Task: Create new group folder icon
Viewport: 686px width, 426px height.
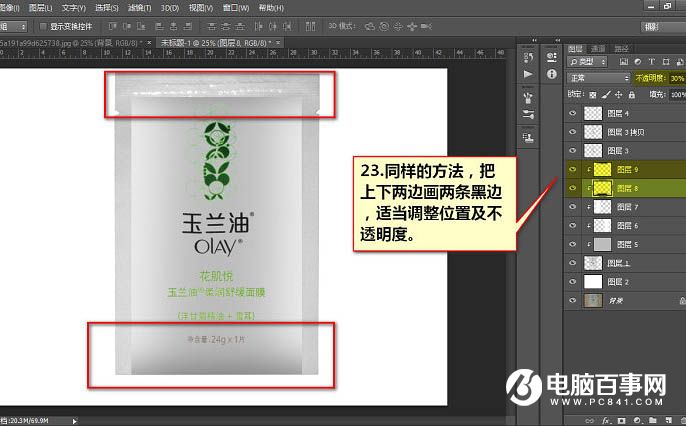Action: 653,421
